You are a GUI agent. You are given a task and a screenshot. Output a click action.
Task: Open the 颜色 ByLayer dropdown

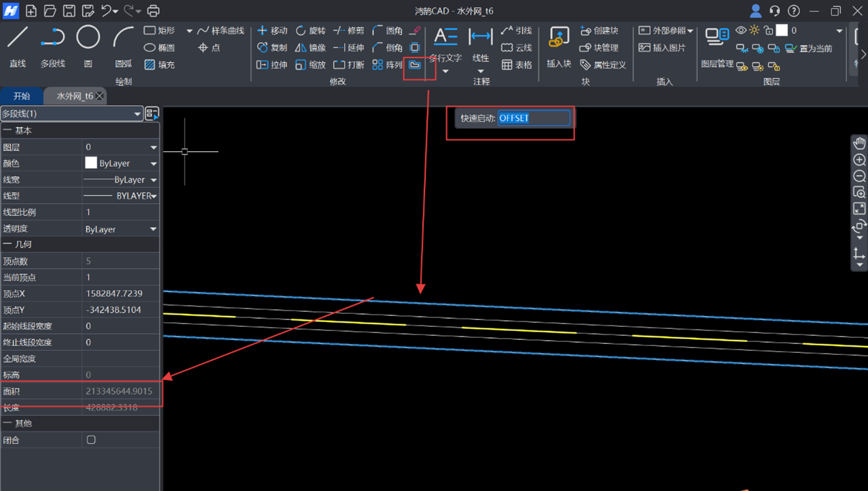[153, 163]
